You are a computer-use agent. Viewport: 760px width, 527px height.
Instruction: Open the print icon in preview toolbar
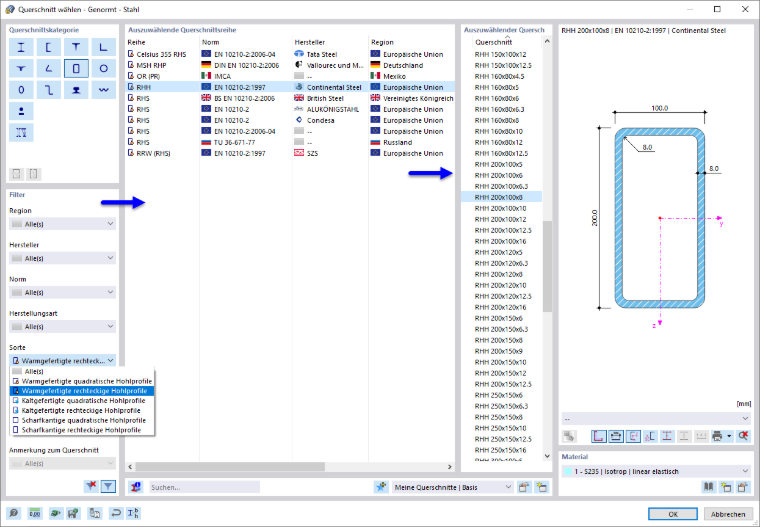click(717, 436)
